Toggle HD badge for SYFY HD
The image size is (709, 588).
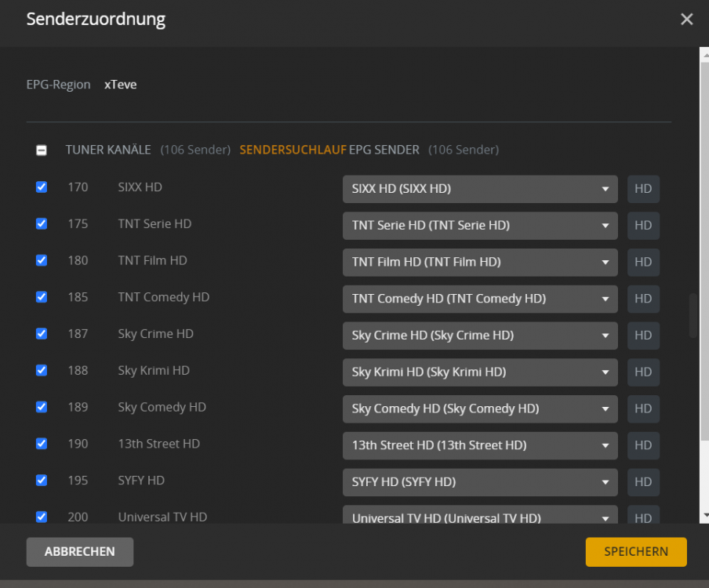click(x=643, y=482)
